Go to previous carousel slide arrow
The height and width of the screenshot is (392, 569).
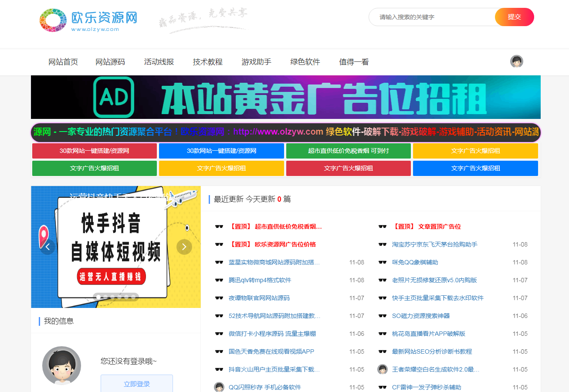pyautogui.click(x=47, y=247)
